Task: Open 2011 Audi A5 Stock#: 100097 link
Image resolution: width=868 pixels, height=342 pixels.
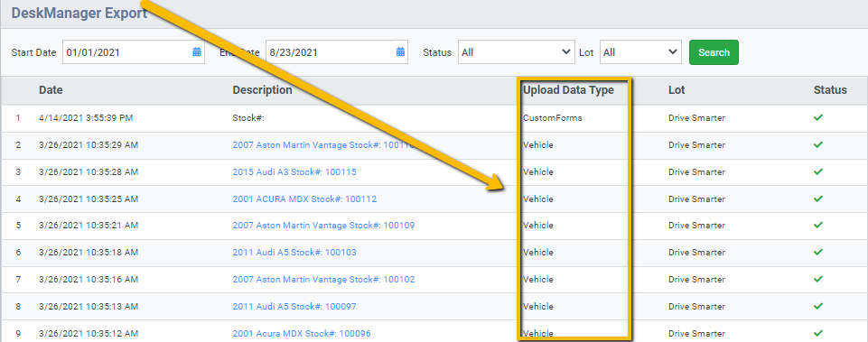Action: point(294,306)
